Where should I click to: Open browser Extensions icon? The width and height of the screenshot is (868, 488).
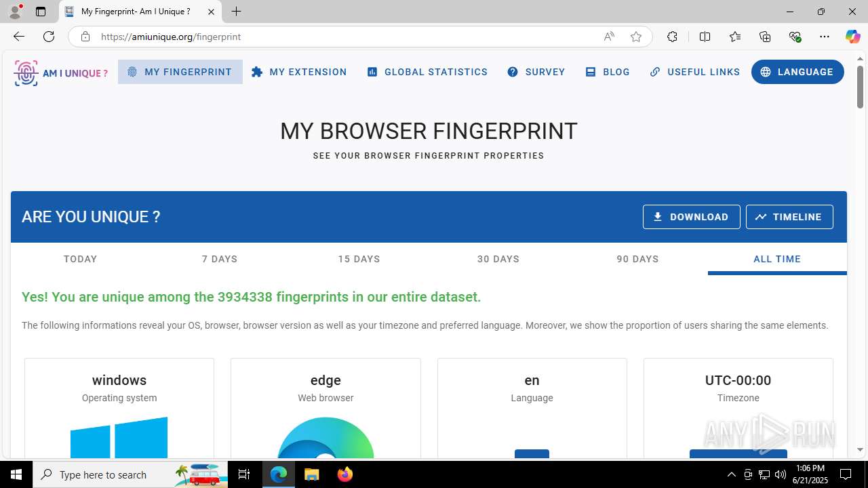(x=672, y=37)
